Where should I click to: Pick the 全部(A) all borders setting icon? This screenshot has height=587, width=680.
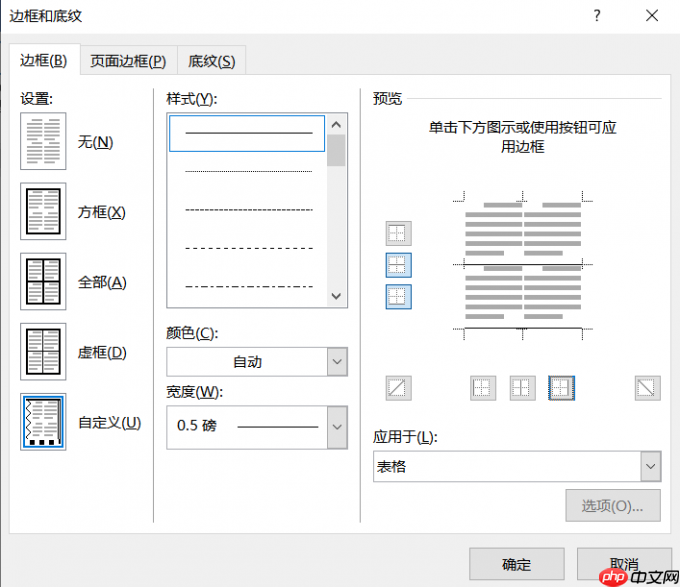pos(43,281)
